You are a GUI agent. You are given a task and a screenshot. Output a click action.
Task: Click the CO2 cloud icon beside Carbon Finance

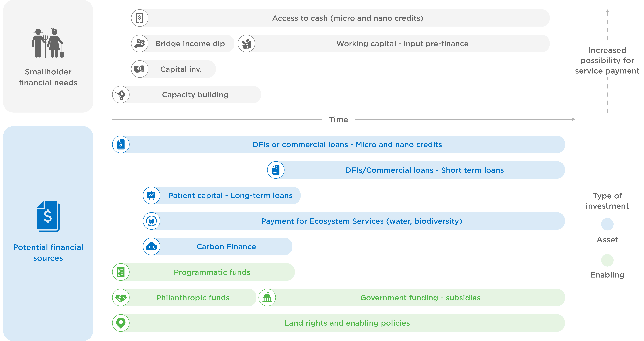coord(152,246)
